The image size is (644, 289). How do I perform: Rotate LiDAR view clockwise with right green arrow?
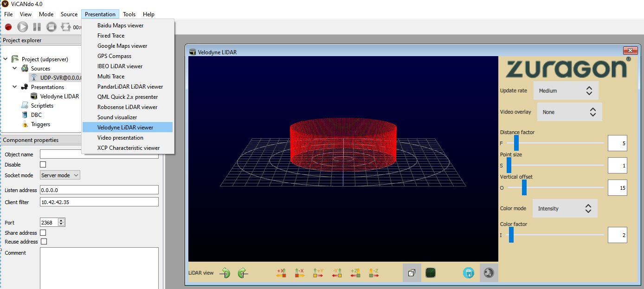pos(242,273)
